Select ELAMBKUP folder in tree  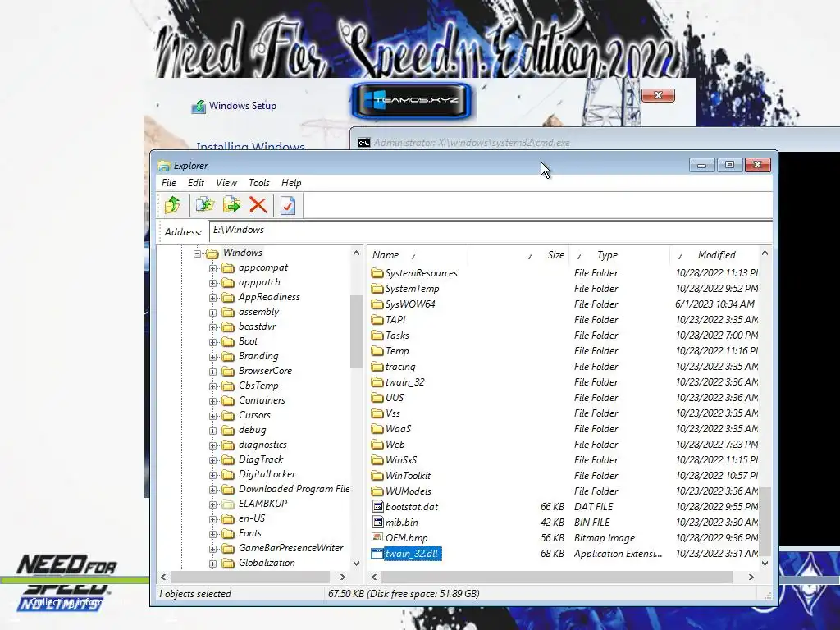(262, 504)
